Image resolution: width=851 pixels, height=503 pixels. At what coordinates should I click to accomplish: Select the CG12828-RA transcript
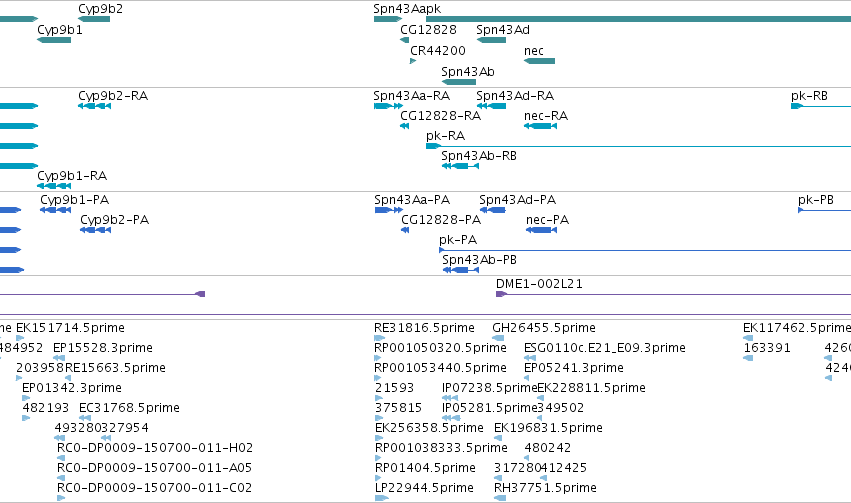(404, 126)
